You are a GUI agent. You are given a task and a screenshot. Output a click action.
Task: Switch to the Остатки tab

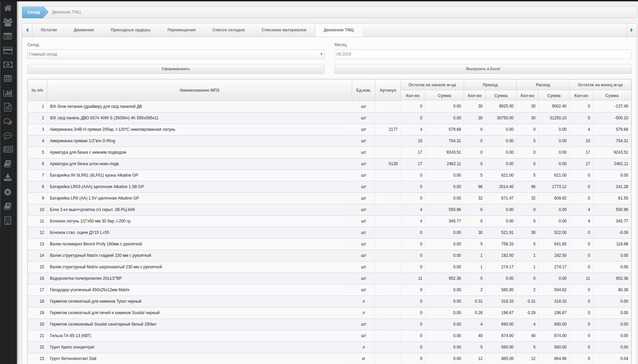tap(49, 30)
